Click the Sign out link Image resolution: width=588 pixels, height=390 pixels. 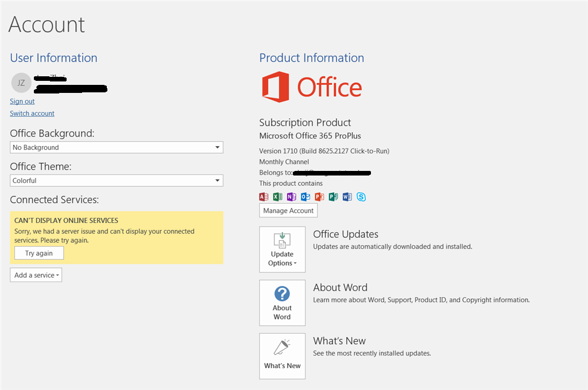click(x=22, y=102)
